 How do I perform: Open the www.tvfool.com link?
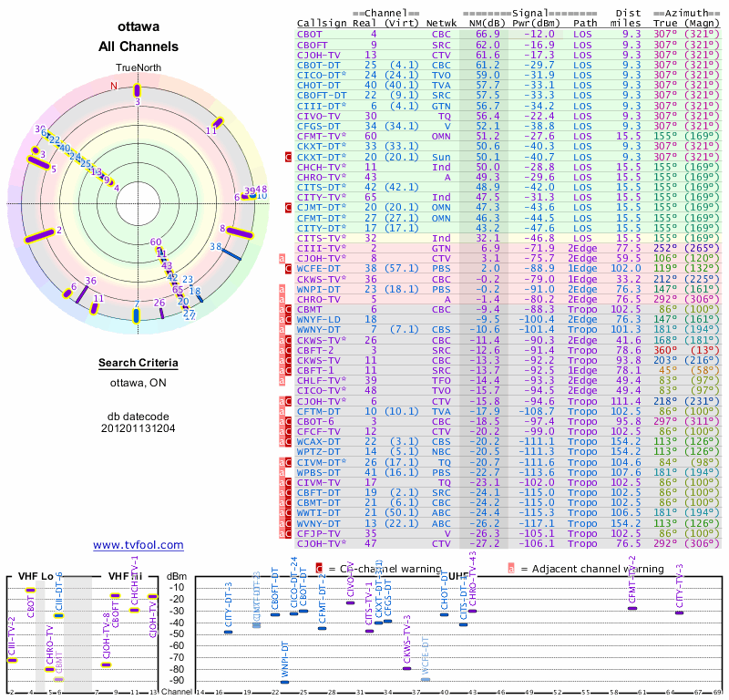coord(139,545)
